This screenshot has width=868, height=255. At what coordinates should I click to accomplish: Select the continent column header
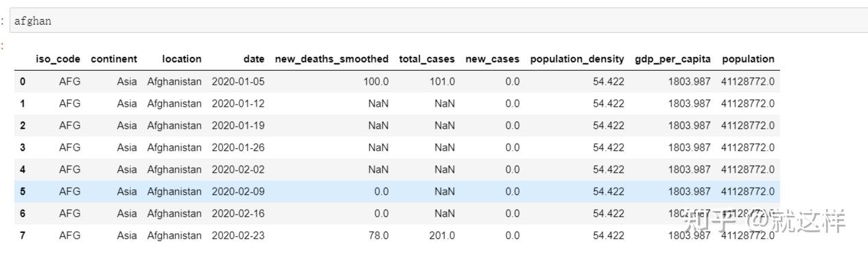pos(114,59)
